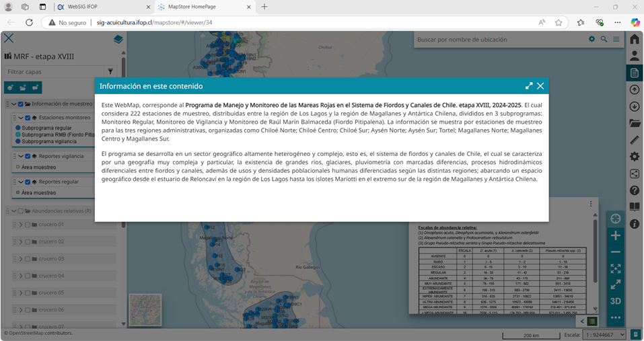Check the crucero 04 checkbox
Image resolution: width=644 pixels, height=341 pixels.
(x=28, y=276)
